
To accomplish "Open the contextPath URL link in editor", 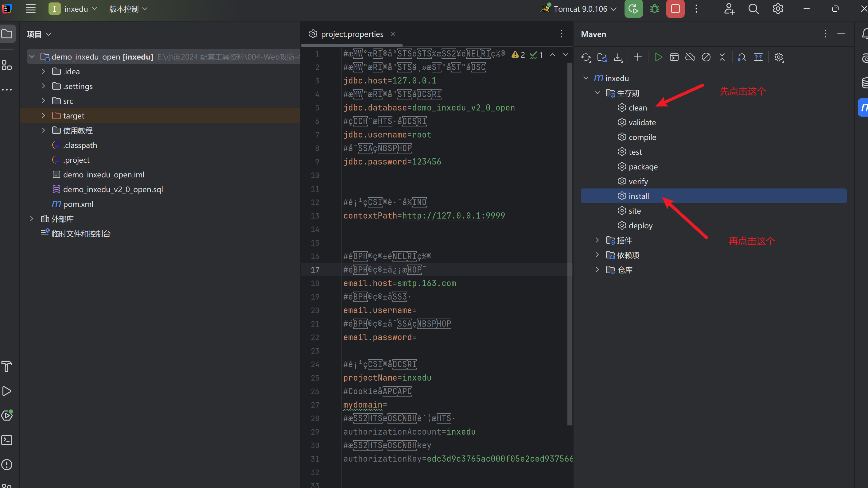I will pyautogui.click(x=453, y=215).
